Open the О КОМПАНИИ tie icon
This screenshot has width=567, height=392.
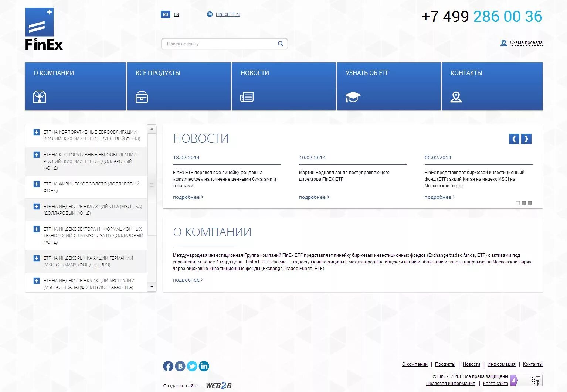tap(39, 97)
